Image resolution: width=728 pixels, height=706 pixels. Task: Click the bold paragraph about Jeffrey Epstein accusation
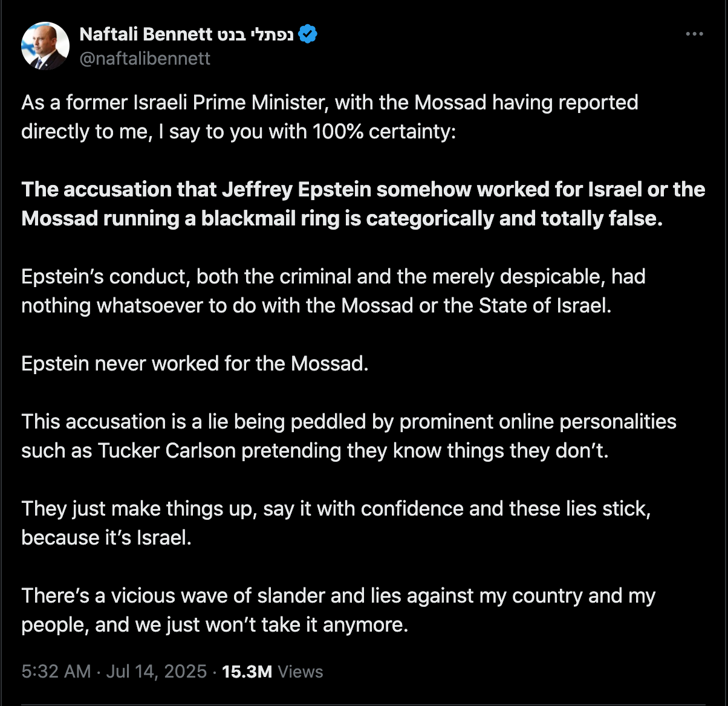pyautogui.click(x=363, y=204)
